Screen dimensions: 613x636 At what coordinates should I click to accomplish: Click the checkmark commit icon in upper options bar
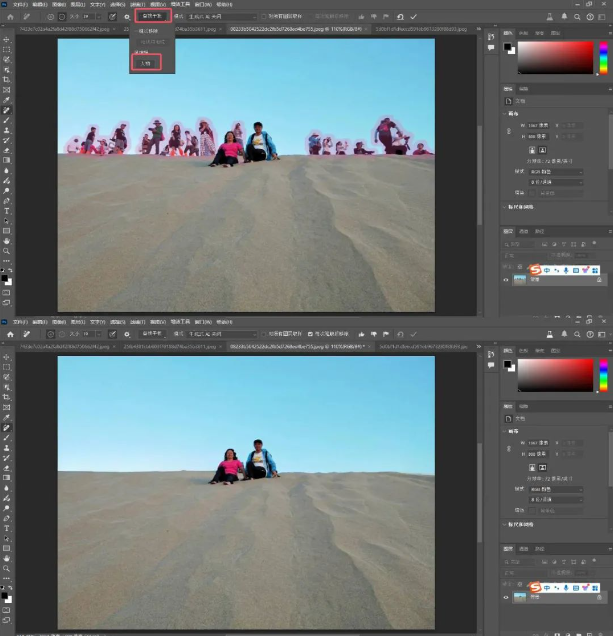pos(413,17)
